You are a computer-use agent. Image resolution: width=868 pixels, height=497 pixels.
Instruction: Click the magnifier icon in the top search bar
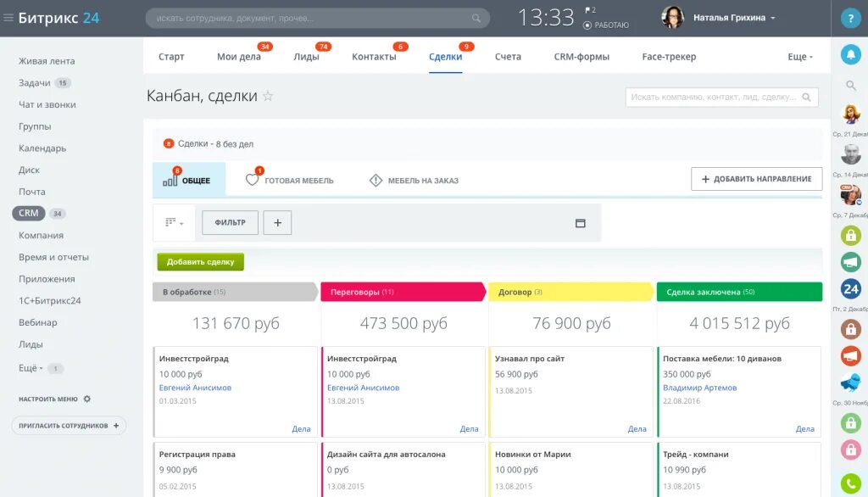tap(476, 19)
